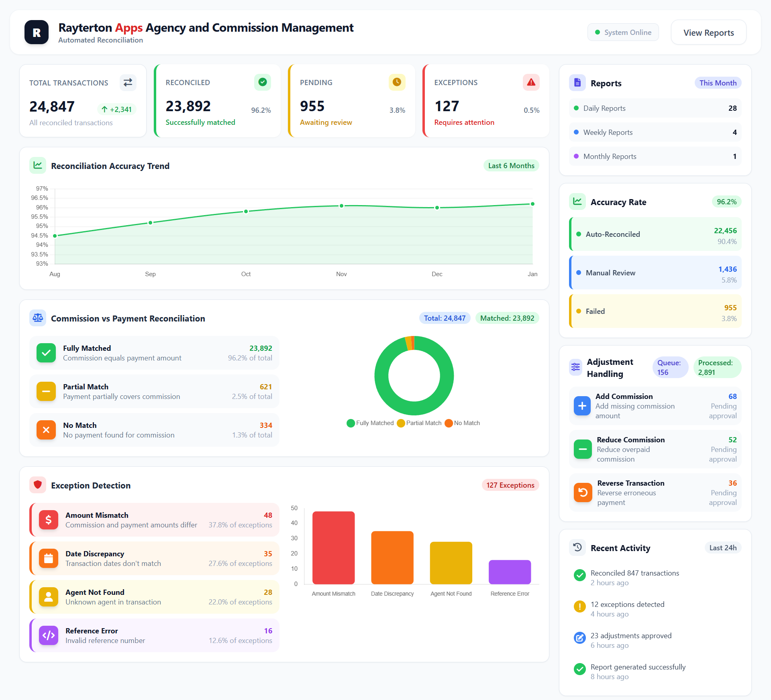The width and height of the screenshot is (771, 700).
Task: Click the swap arrows icon on Total Transactions
Action: coord(128,82)
